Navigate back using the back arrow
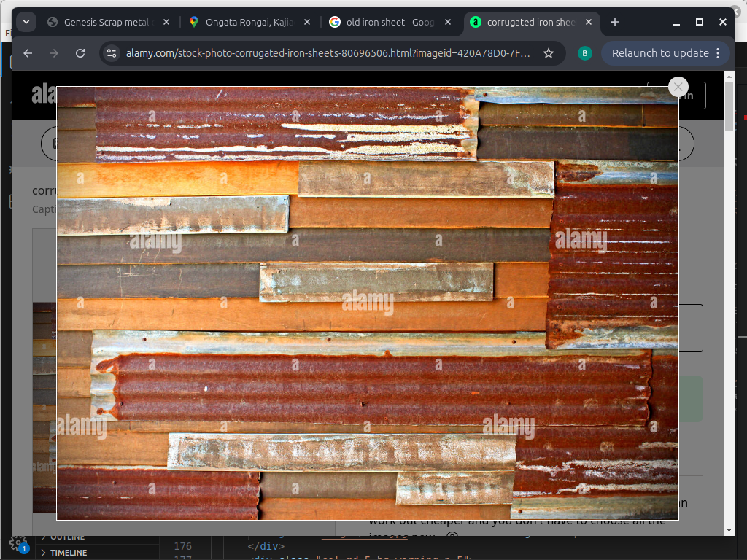This screenshot has height=560, width=747. pyautogui.click(x=27, y=52)
